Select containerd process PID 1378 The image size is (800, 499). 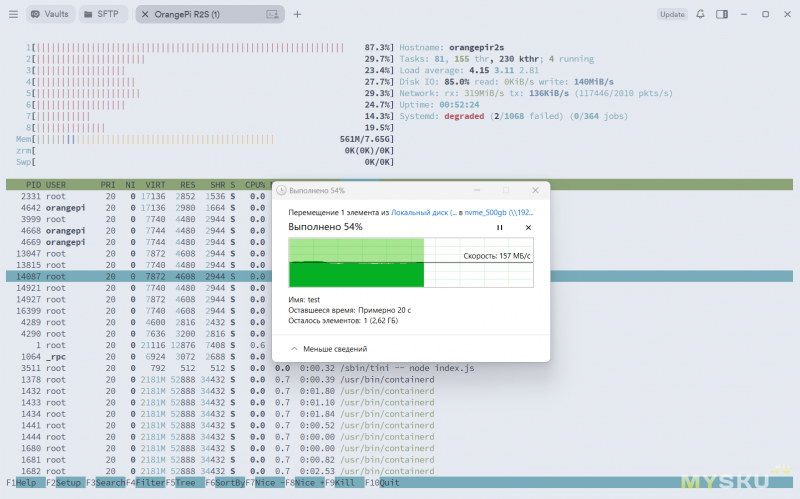click(x=399, y=380)
